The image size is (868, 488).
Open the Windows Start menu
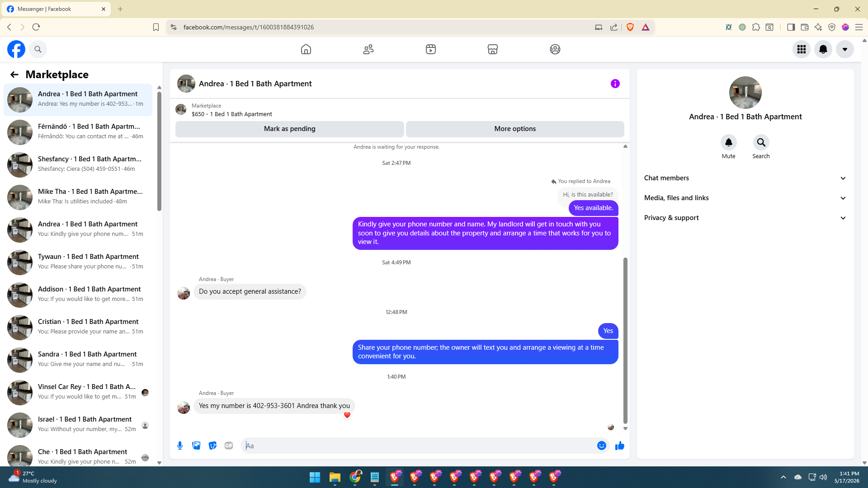[x=315, y=477]
